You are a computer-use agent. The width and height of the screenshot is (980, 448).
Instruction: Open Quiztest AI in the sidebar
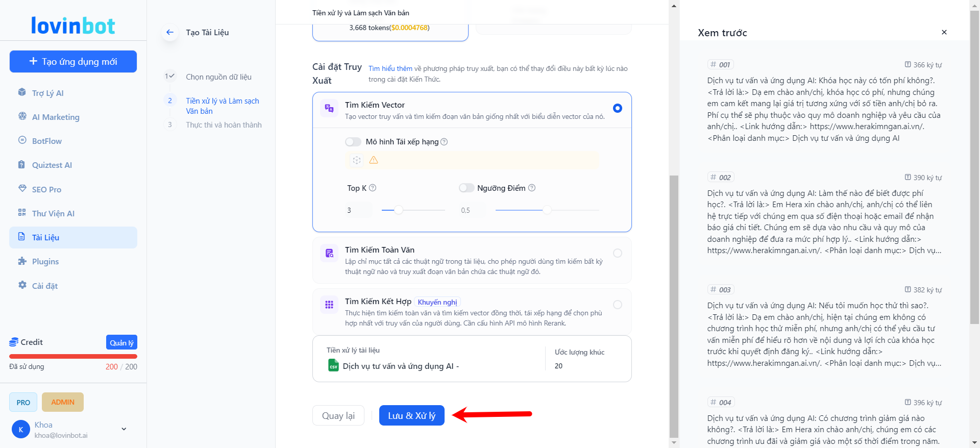pyautogui.click(x=22, y=165)
